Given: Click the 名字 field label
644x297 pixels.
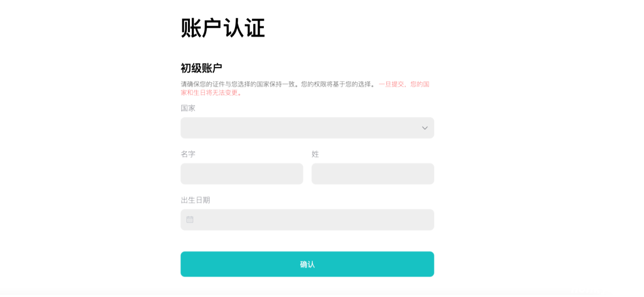Looking at the screenshot, I should [188, 154].
